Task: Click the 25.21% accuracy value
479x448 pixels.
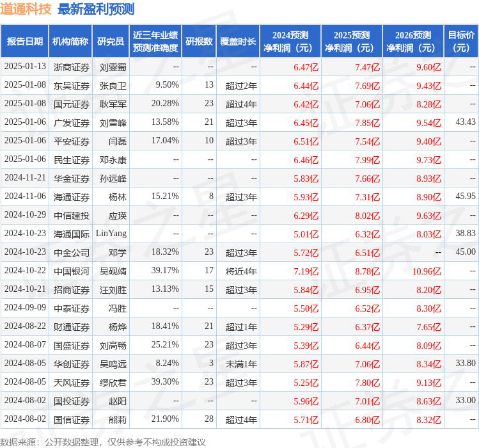Action: 165,344
